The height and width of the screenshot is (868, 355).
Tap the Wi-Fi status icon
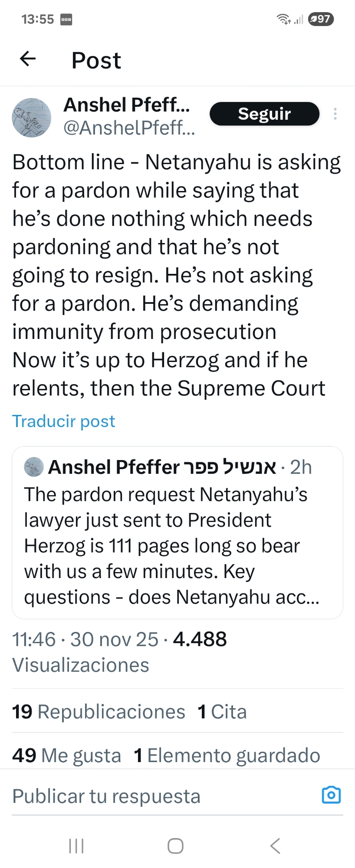(x=283, y=19)
